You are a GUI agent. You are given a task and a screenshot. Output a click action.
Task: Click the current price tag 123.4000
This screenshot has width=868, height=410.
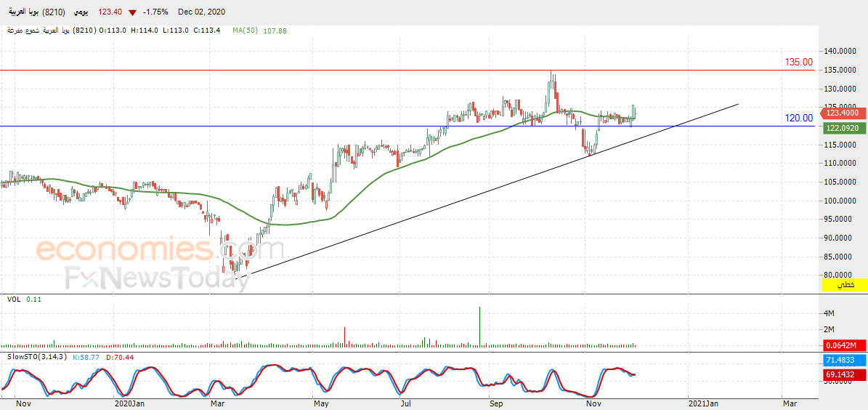point(845,113)
